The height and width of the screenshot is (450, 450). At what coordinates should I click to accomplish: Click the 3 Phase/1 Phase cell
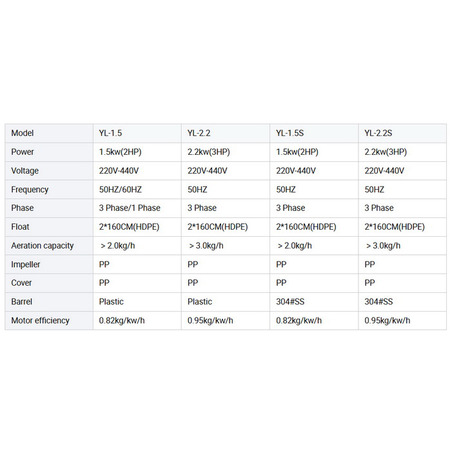tap(137, 208)
